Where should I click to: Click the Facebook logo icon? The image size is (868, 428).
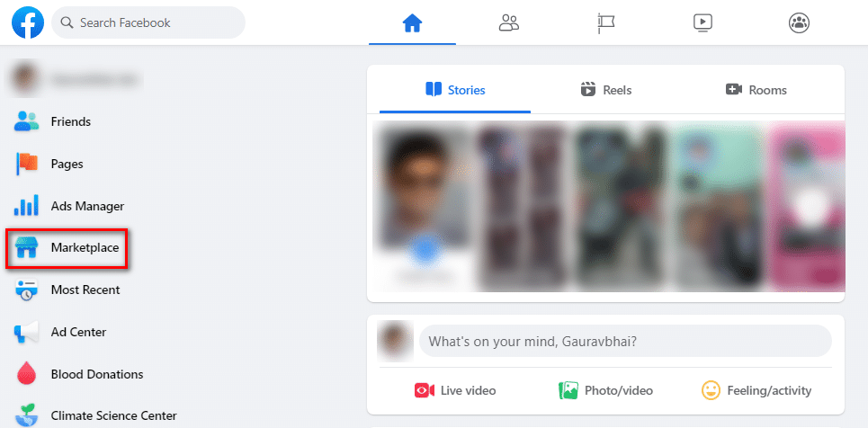point(28,22)
